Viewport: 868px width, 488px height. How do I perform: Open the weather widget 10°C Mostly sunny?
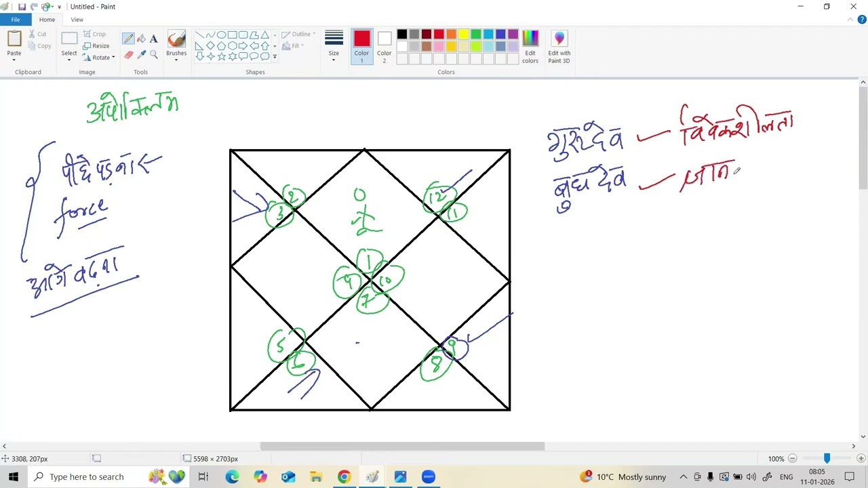pos(623,476)
